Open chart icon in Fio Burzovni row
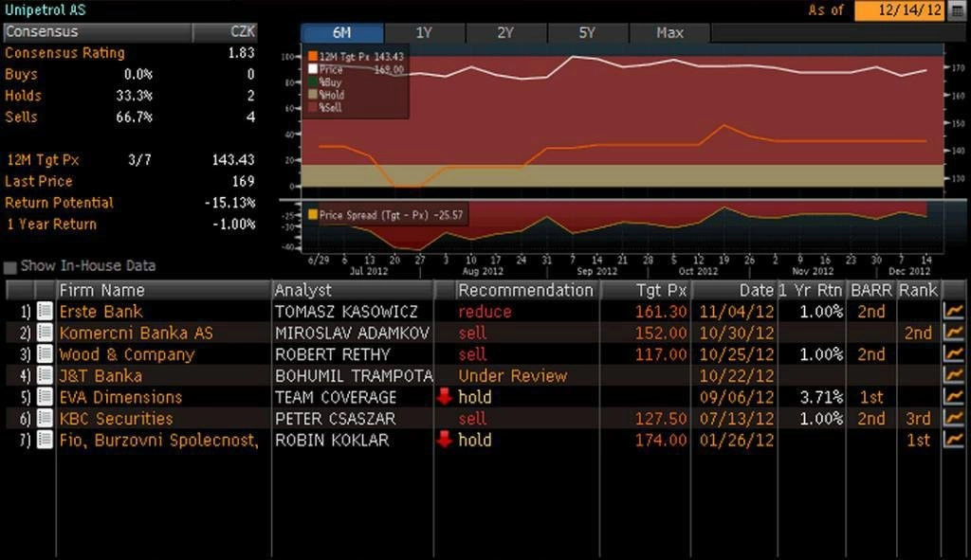The height and width of the screenshot is (560, 971). [x=954, y=440]
